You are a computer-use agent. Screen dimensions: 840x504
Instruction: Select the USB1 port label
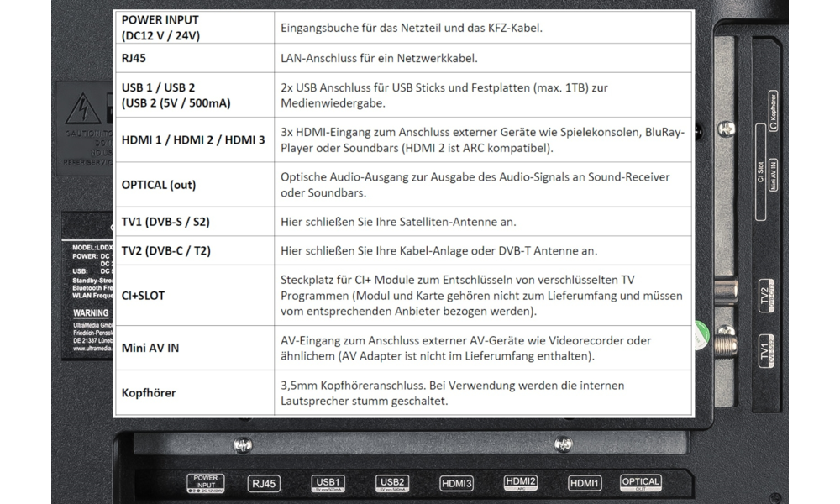pos(328,483)
